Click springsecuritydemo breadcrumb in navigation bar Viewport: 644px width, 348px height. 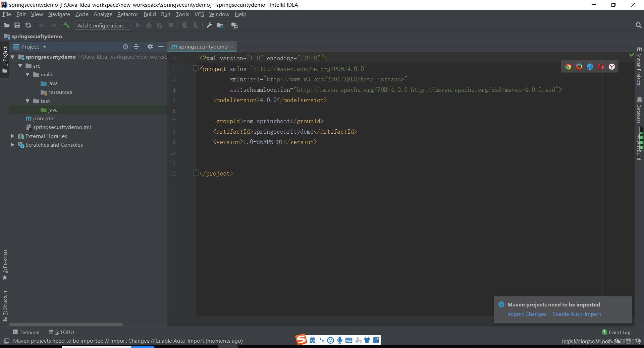point(33,37)
